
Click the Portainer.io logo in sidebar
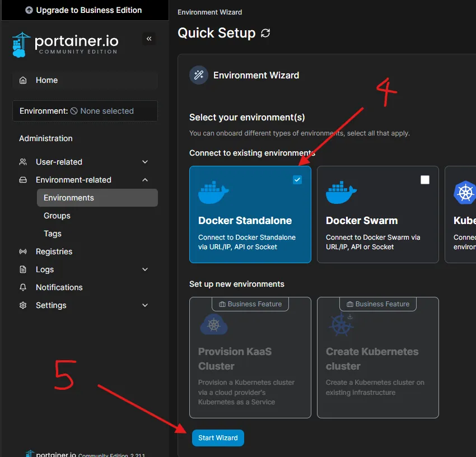(x=65, y=44)
